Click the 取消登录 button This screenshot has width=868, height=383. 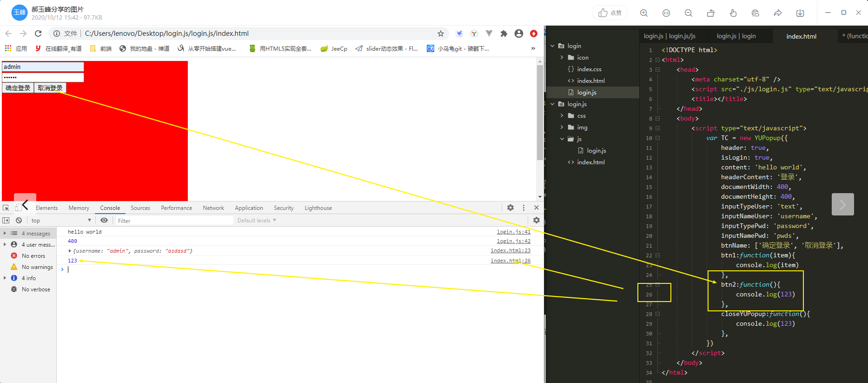[x=50, y=88]
